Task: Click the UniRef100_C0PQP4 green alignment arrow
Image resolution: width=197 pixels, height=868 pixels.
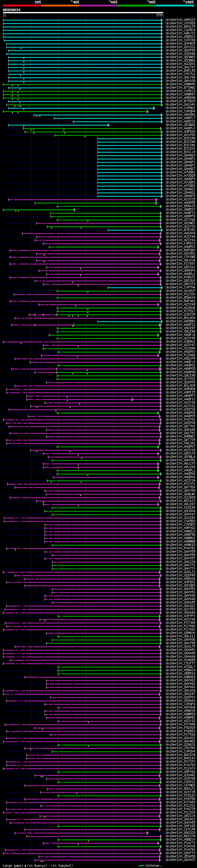Action: coord(76,111)
